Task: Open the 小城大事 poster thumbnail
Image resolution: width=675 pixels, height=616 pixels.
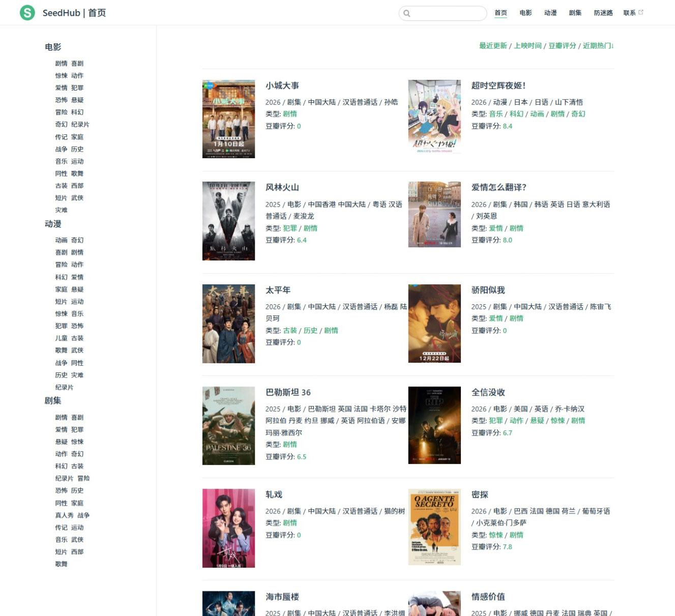Action: click(x=228, y=119)
